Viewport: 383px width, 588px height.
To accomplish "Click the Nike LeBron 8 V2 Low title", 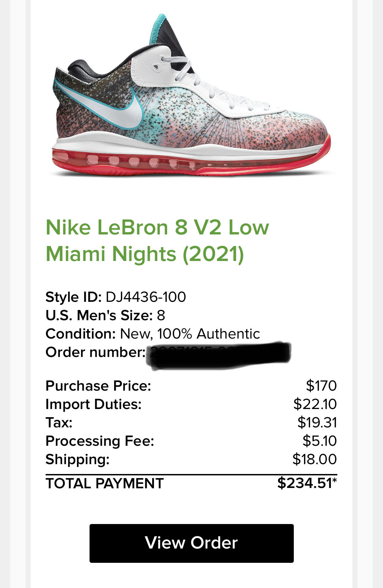I will point(157,227).
